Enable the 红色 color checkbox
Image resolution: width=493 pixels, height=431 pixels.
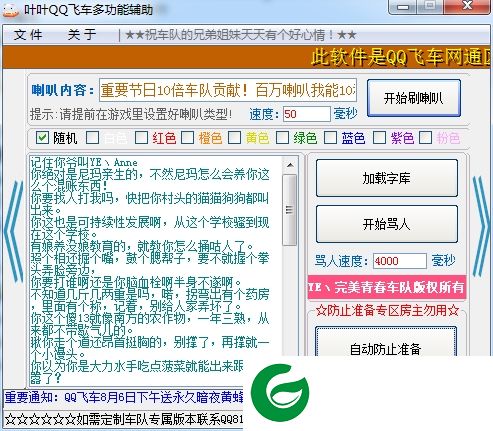141,137
